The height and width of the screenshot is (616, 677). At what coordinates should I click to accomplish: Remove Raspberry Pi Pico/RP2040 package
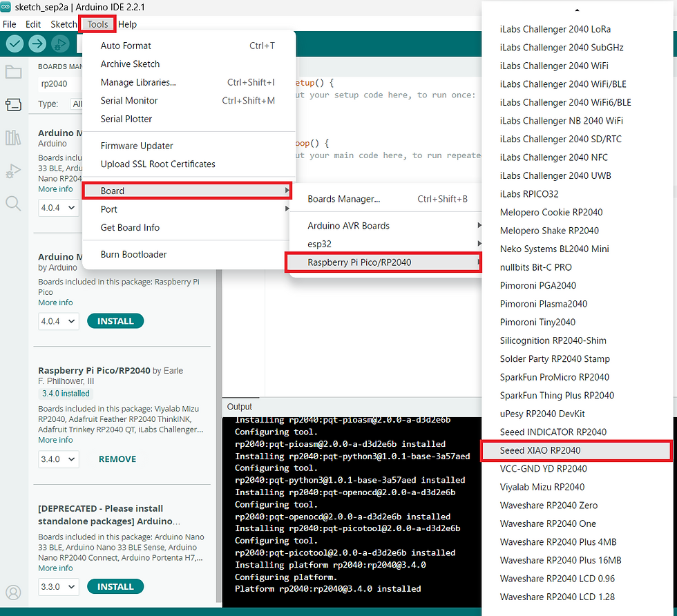pos(117,459)
